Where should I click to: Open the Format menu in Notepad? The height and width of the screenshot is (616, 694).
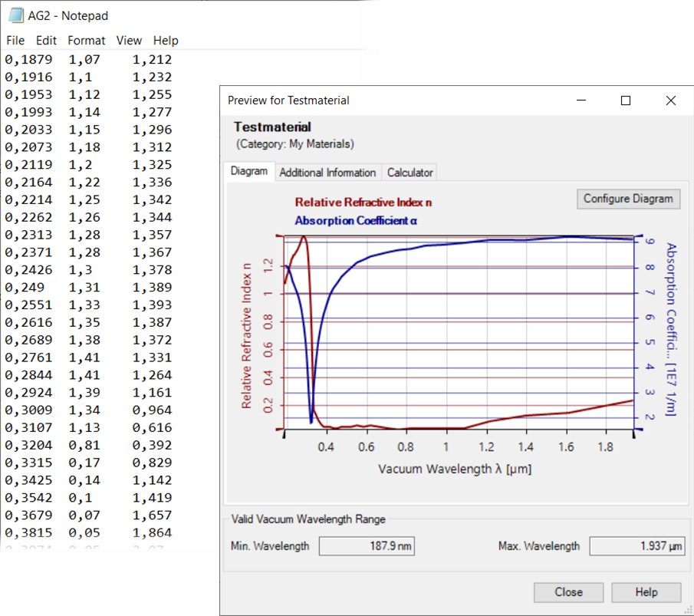86,40
